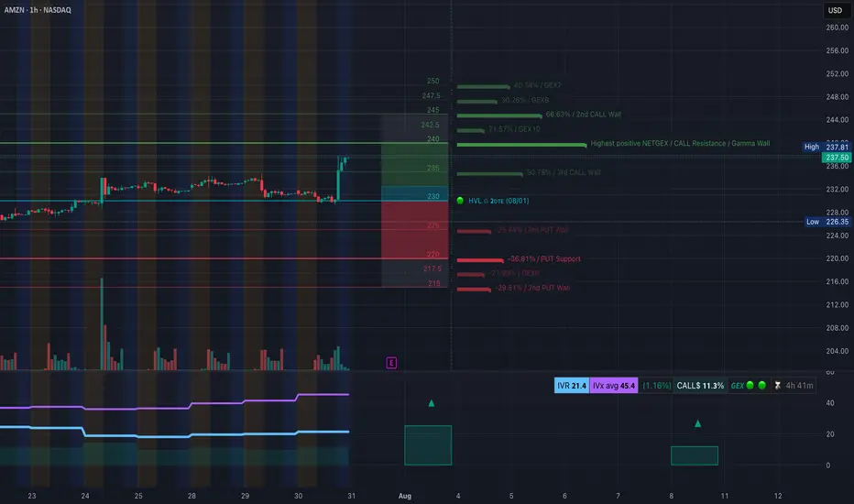Click the 66.63% / 2nd CALL Wall label
The image size is (854, 504).
584,115
